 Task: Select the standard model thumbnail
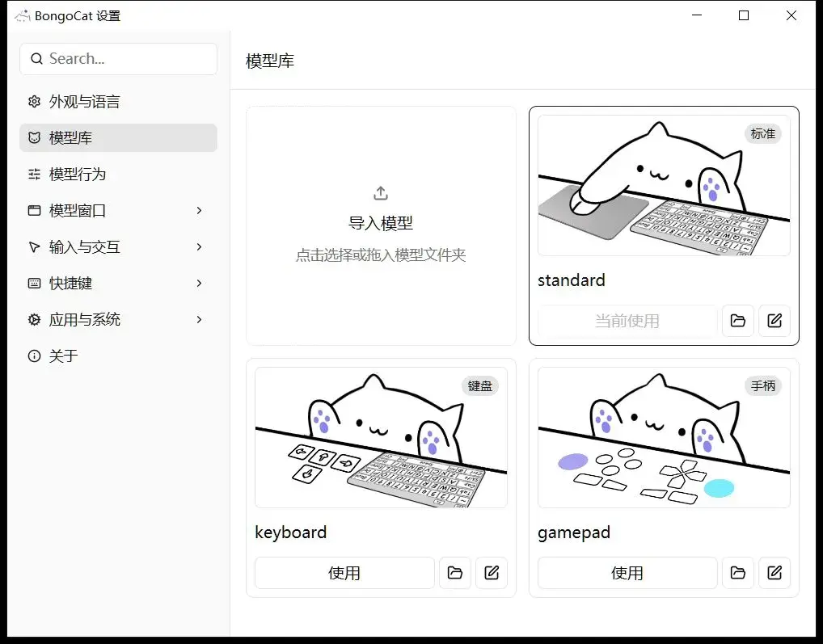point(664,186)
